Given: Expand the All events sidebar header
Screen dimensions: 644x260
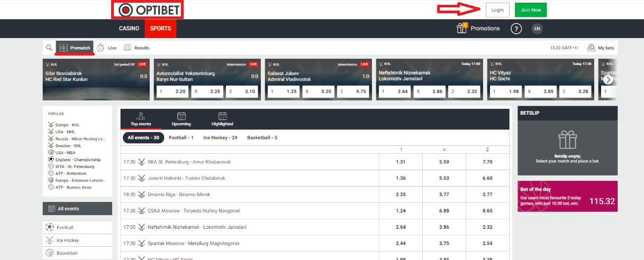Looking at the screenshot, I should [x=77, y=208].
